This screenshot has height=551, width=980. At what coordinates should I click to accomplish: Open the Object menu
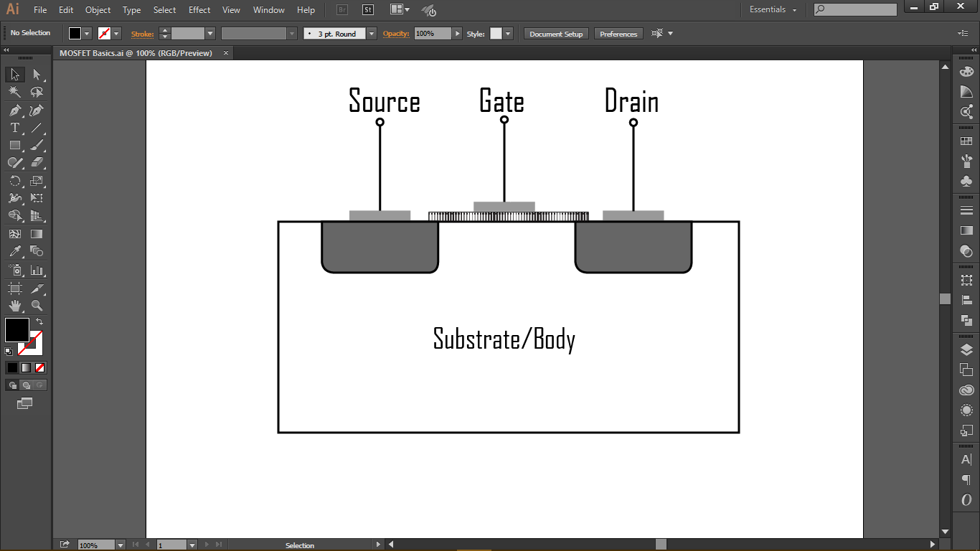tap(98, 10)
